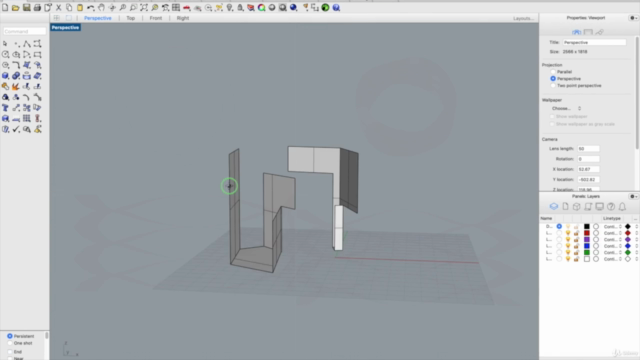This screenshot has width=640, height=360.
Task: Switch to the Right viewport tab
Action: [x=183, y=18]
